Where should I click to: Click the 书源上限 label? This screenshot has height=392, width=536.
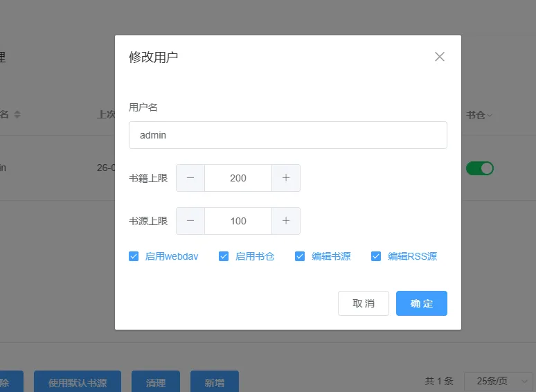[148, 221]
